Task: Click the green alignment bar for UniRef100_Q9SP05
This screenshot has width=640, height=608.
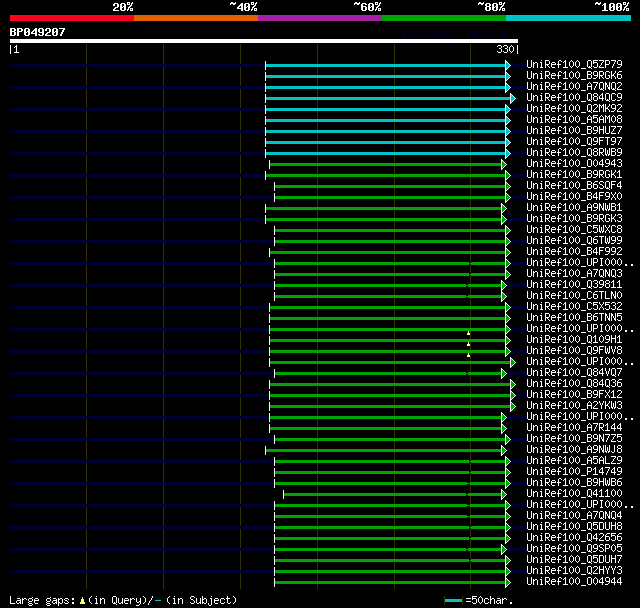Action: tap(388, 550)
